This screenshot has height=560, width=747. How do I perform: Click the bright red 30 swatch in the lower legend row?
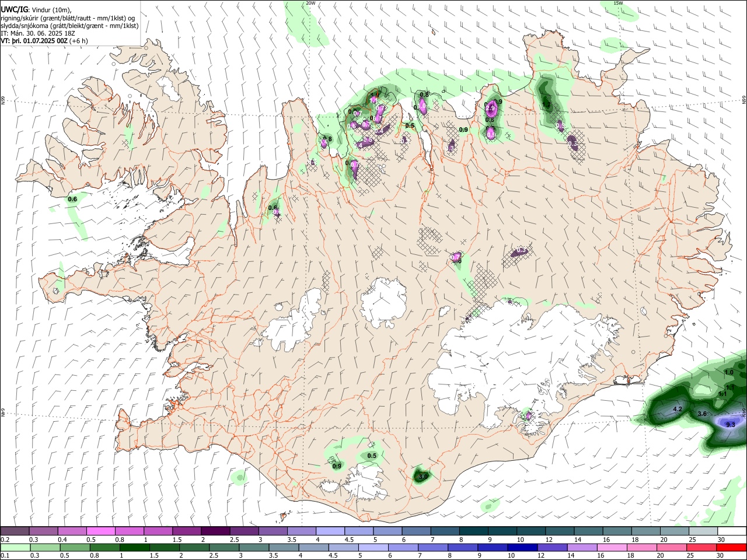click(x=731, y=547)
